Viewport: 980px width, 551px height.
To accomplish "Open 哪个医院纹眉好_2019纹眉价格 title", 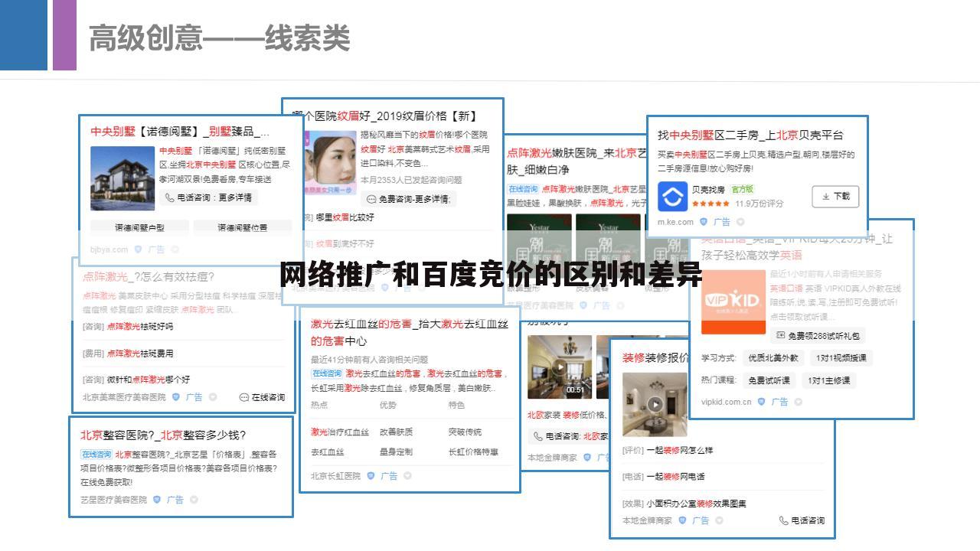I will coord(384,116).
